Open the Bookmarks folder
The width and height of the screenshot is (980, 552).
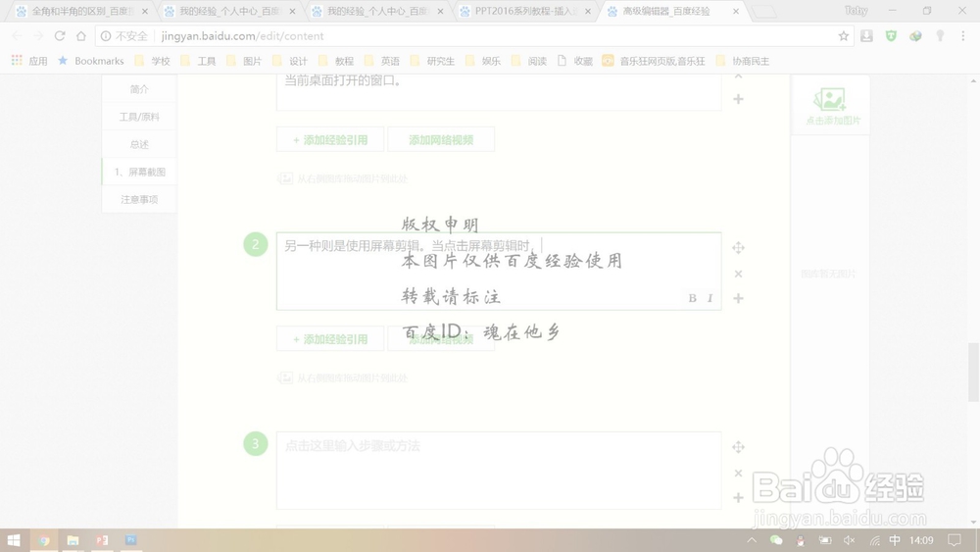pos(90,61)
